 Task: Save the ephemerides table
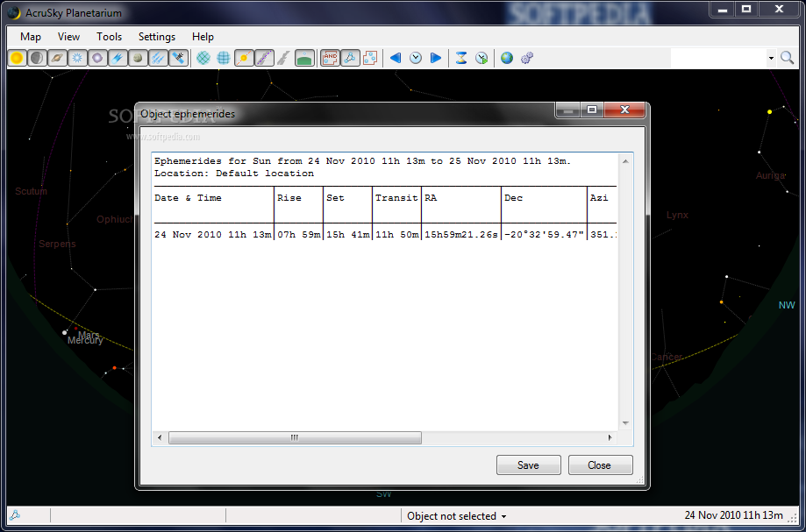pyautogui.click(x=529, y=465)
